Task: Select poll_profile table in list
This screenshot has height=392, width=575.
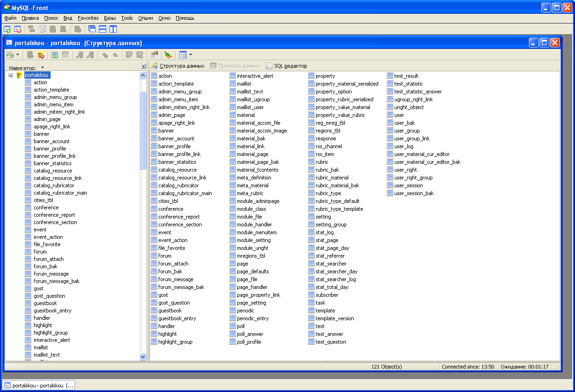Action: pyautogui.click(x=249, y=342)
